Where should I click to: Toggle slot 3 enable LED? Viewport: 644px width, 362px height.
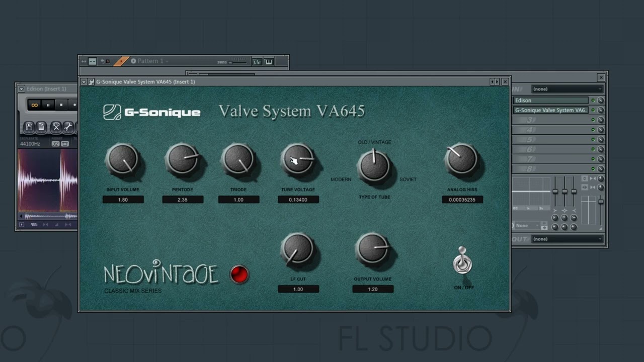coord(593,120)
